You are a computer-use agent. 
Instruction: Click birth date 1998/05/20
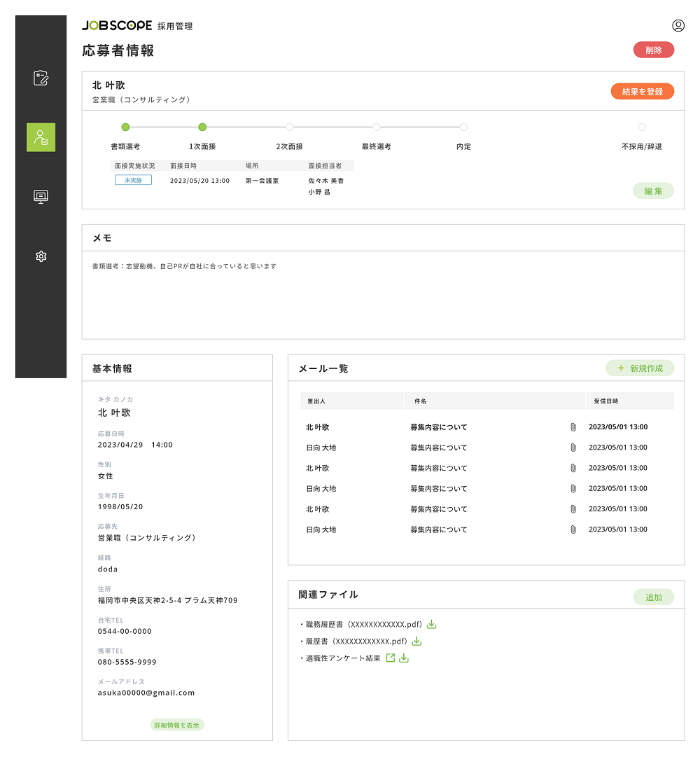point(120,506)
